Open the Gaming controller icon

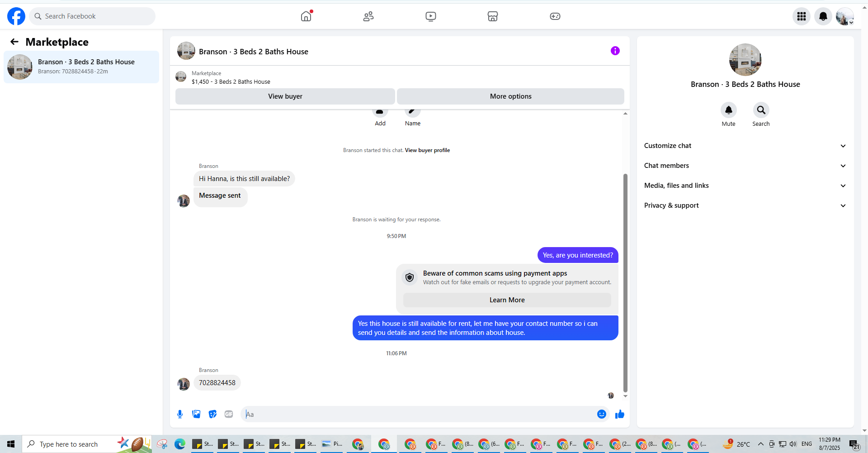pos(555,16)
